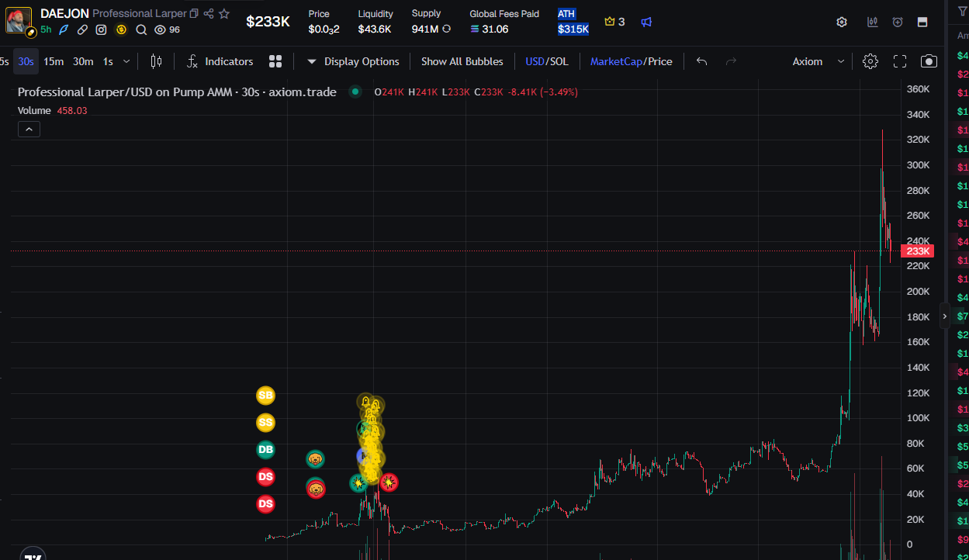The width and height of the screenshot is (969, 560).
Task: Open the chain link icon for DAEJON
Action: 82,29
